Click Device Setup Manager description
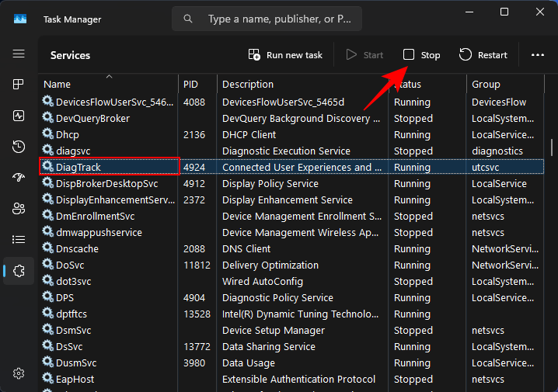558x392 pixels. (274, 331)
